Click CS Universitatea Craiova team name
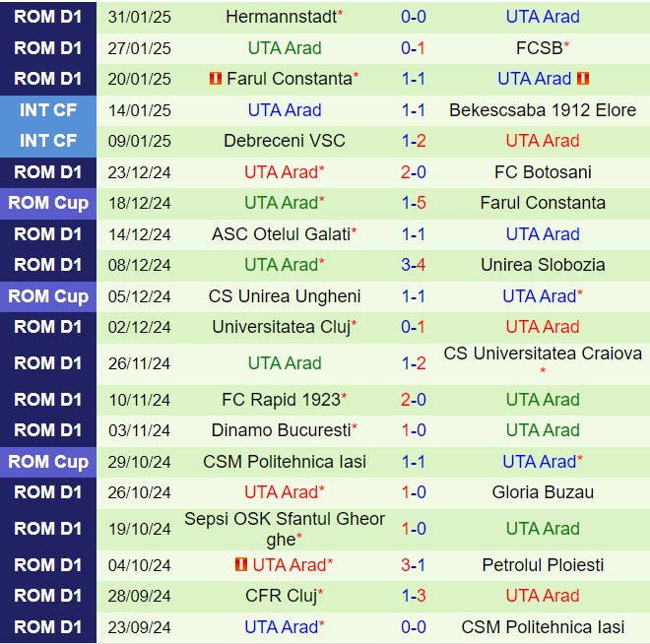 pos(543,354)
